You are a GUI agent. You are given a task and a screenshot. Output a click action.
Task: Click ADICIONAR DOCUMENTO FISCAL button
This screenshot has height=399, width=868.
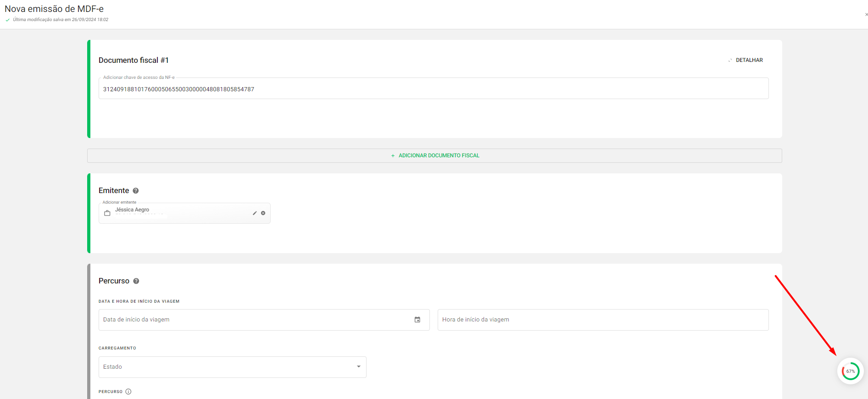[439, 155]
